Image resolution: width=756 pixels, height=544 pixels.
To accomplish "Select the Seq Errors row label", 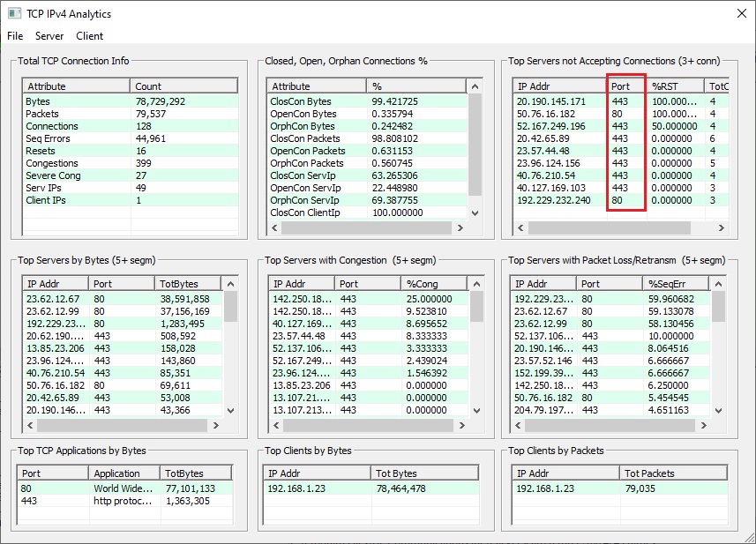I will coord(48,138).
